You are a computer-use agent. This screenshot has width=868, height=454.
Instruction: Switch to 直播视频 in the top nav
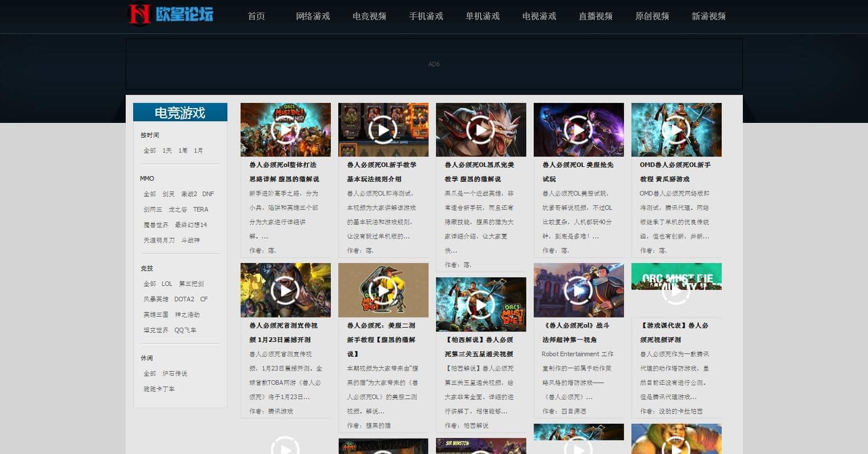596,16
